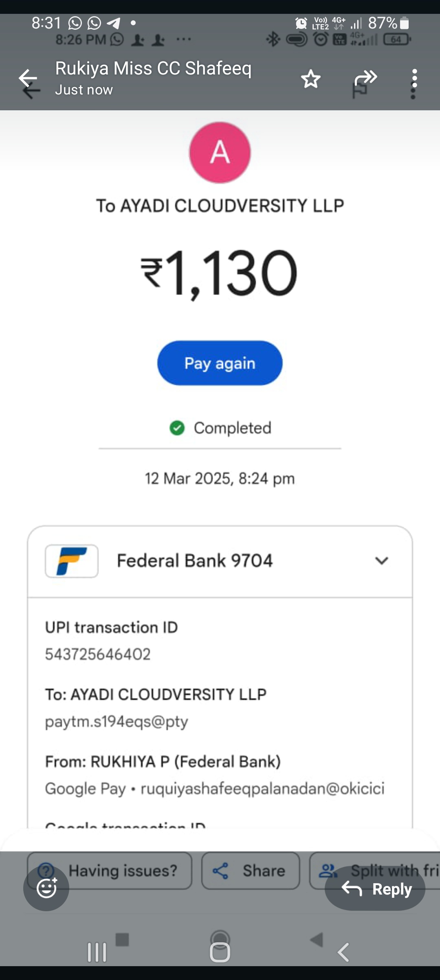Tap the Share button
Screen dimensions: 440x980
[x=251, y=871]
